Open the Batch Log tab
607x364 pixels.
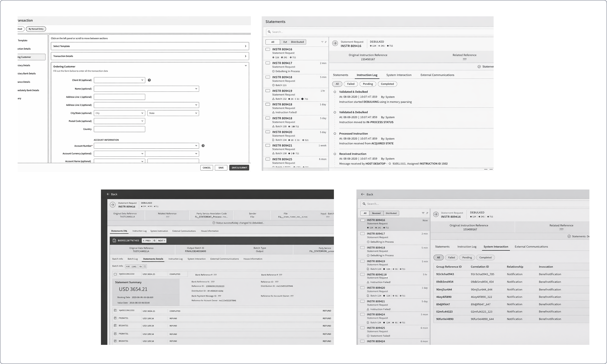[x=133, y=259]
